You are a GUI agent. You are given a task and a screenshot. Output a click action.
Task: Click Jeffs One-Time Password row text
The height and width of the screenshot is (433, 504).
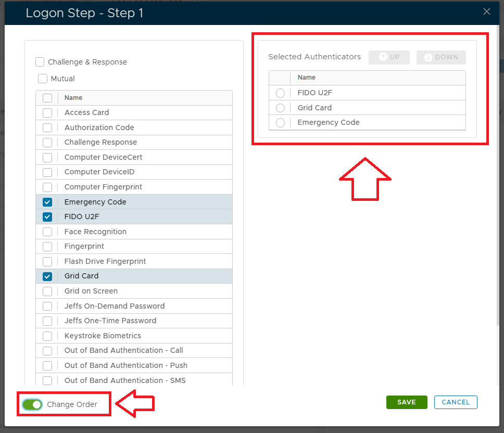click(110, 321)
